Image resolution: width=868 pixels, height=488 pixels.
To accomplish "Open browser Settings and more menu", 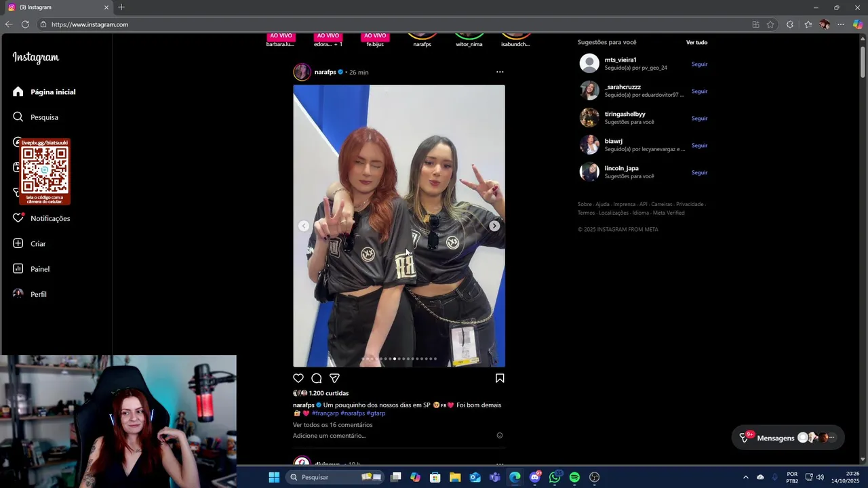I will click(841, 24).
